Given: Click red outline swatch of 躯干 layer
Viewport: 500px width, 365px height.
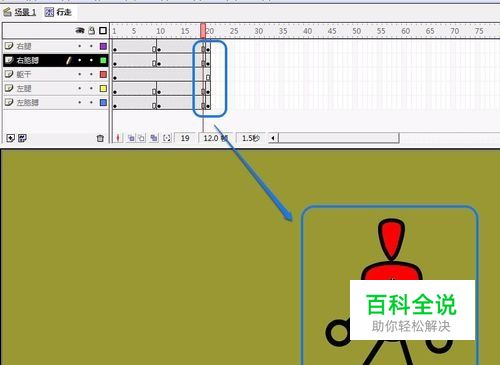Looking at the screenshot, I should coord(103,74).
